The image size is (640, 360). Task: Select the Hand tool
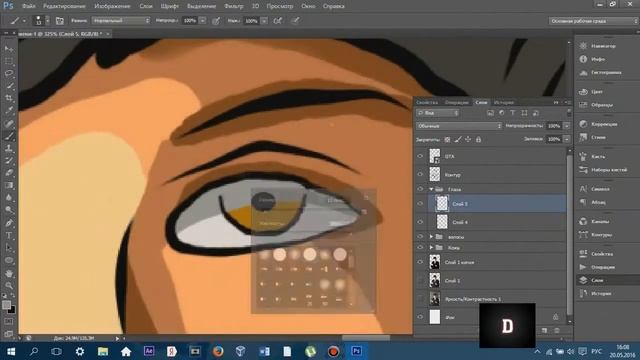click(9, 273)
